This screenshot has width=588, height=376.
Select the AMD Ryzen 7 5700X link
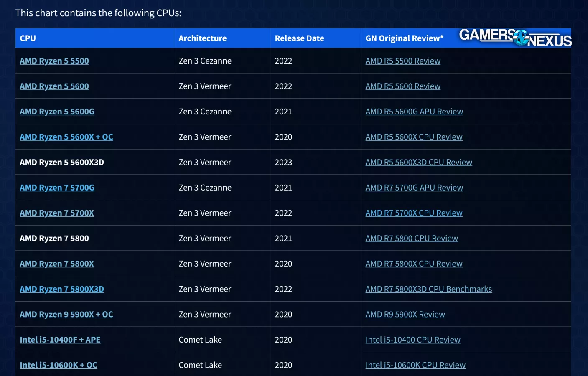[57, 213]
